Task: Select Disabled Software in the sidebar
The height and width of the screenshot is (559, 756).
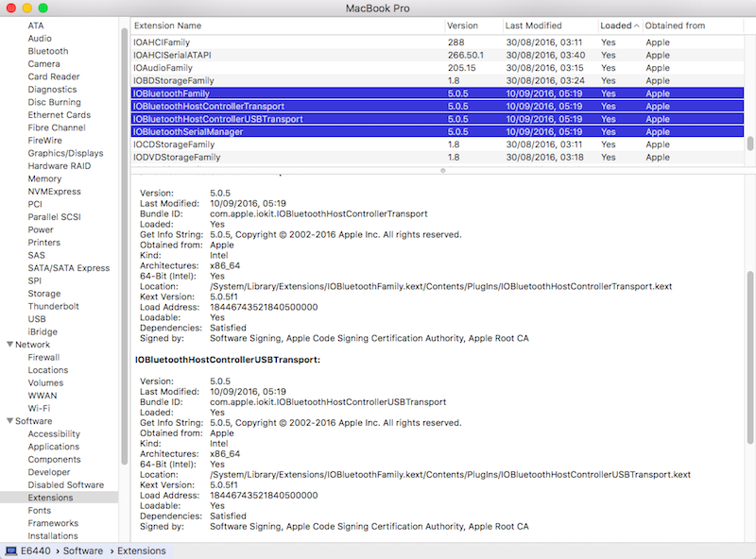Action: pyautogui.click(x=65, y=484)
